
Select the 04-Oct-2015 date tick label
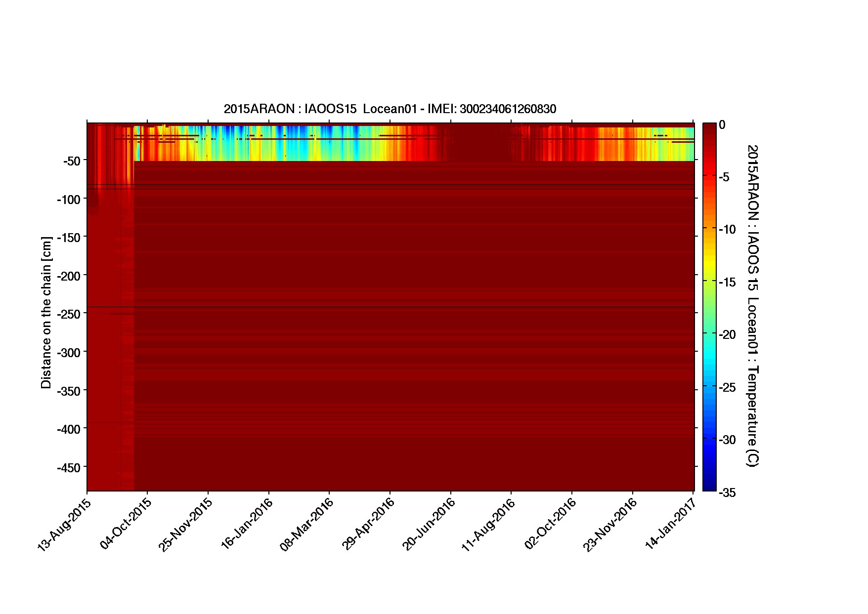126,524
